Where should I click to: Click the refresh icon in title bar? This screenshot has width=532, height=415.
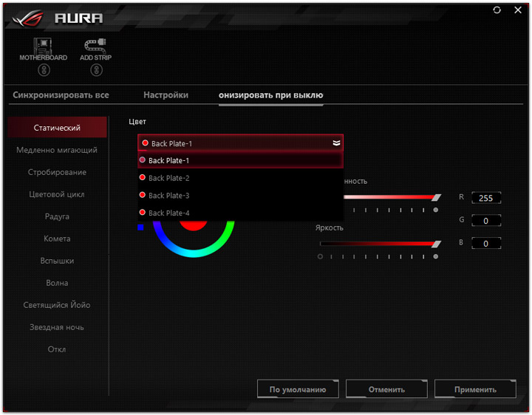point(497,10)
